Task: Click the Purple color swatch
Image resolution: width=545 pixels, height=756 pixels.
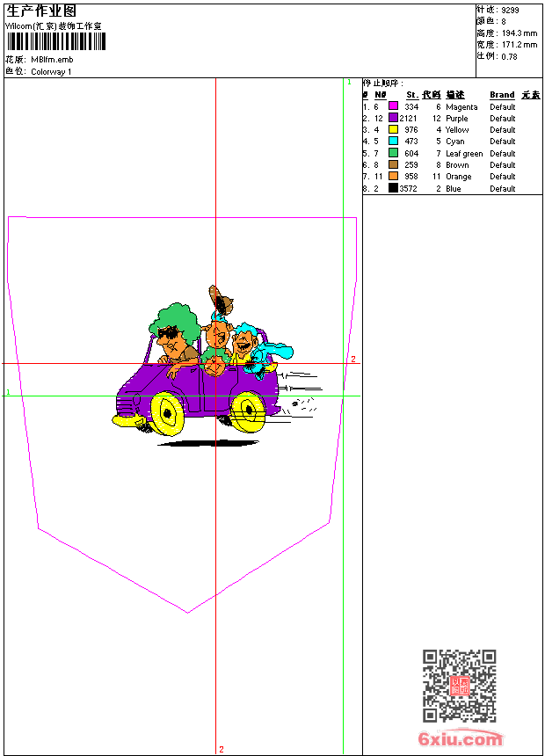Action: [x=393, y=118]
